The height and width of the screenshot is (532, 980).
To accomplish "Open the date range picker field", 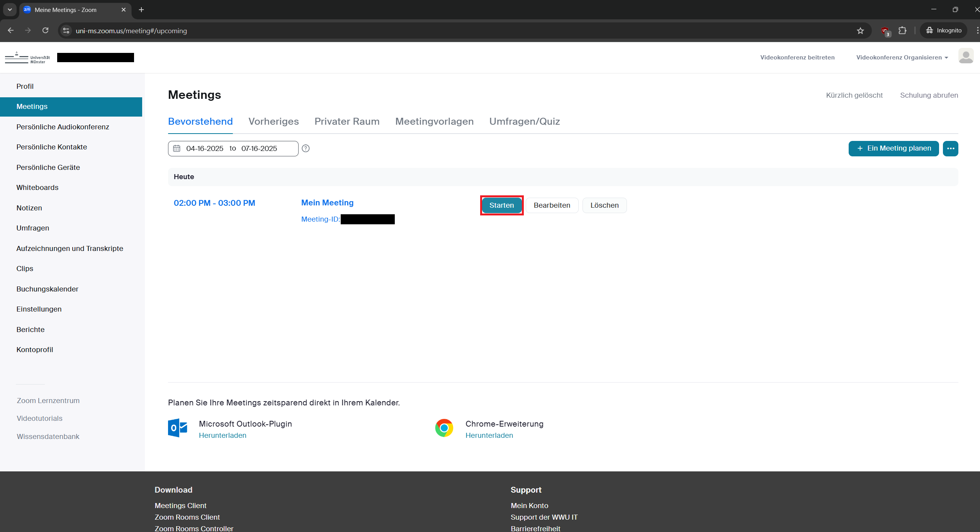I will click(233, 149).
